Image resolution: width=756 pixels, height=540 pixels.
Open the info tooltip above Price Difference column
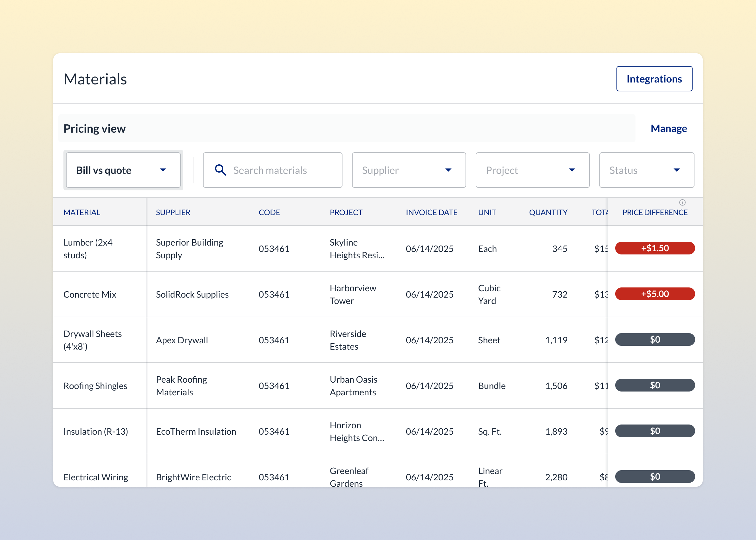coord(683,202)
